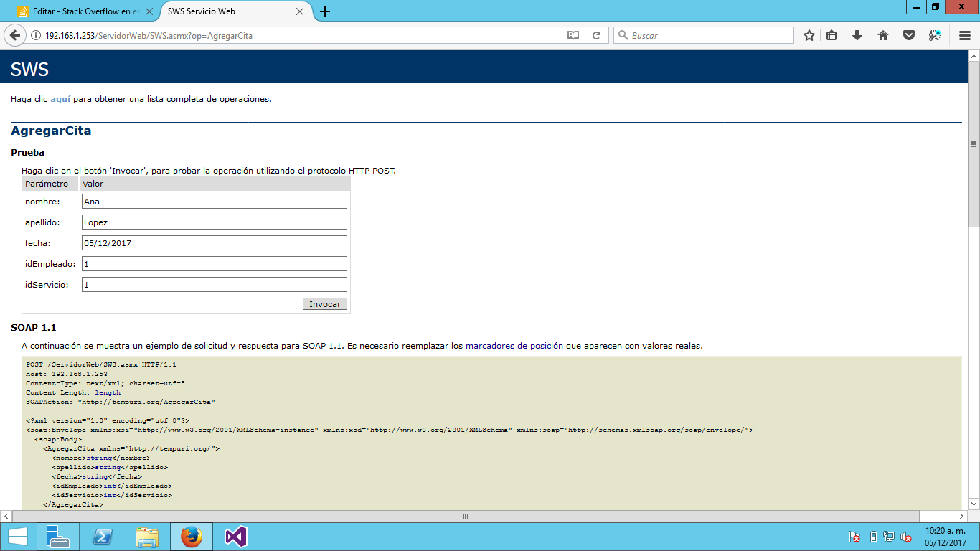
Task: Open File Explorer from the taskbar
Action: pyautogui.click(x=147, y=537)
